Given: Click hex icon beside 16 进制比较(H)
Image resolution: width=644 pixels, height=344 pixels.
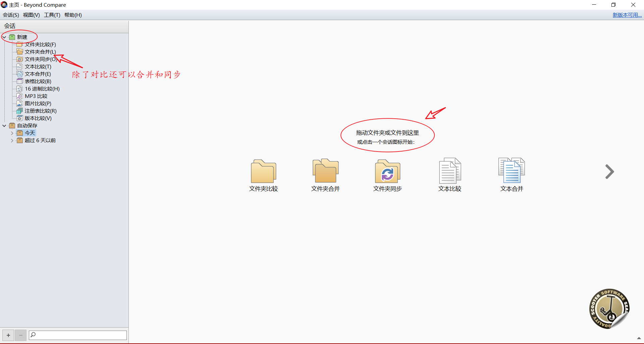Looking at the screenshot, I should [x=20, y=89].
